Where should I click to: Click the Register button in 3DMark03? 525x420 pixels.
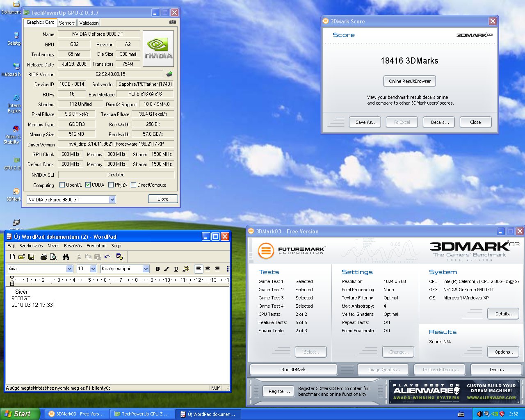click(x=279, y=391)
